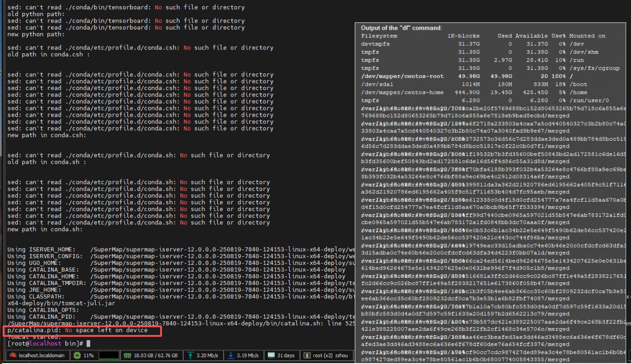Click the 11% CPU usage value

coord(88,355)
